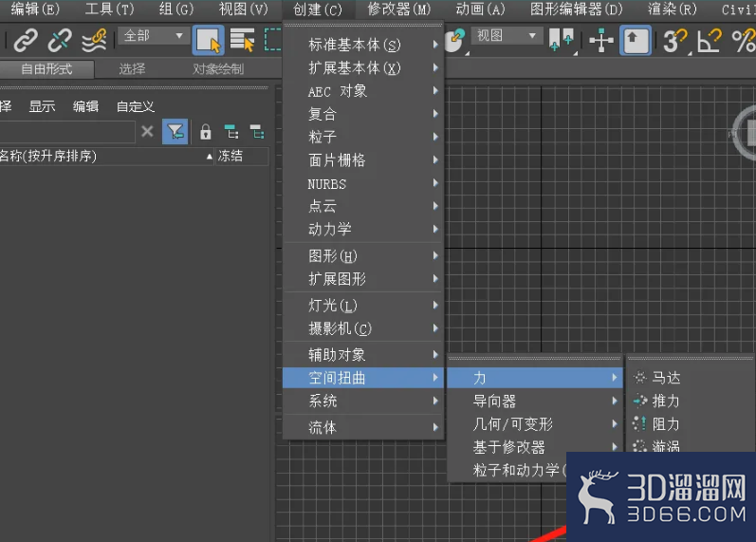Toggle the Angle Snap icon

click(710, 41)
